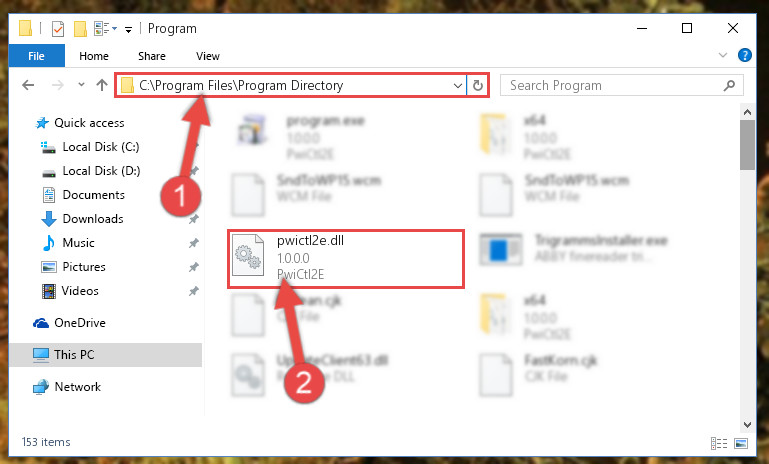The image size is (769, 464).
Task: Switch to the View ribbon tab
Action: point(207,56)
